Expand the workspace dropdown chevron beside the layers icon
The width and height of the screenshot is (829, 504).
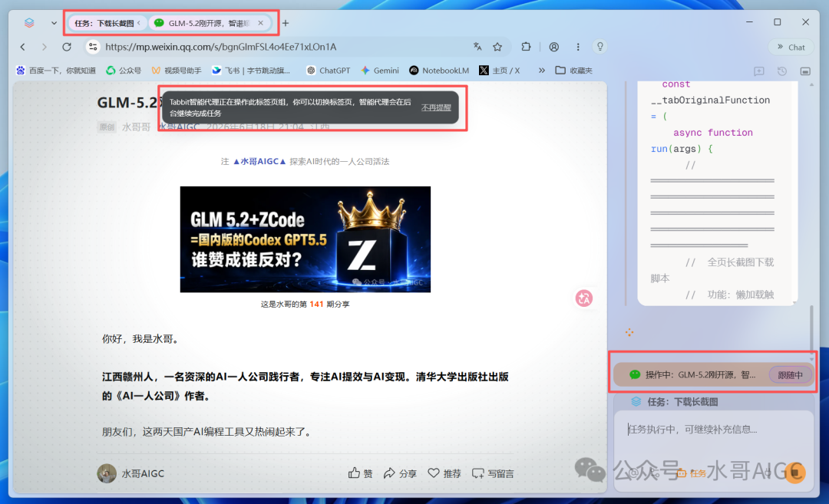pos(54,23)
